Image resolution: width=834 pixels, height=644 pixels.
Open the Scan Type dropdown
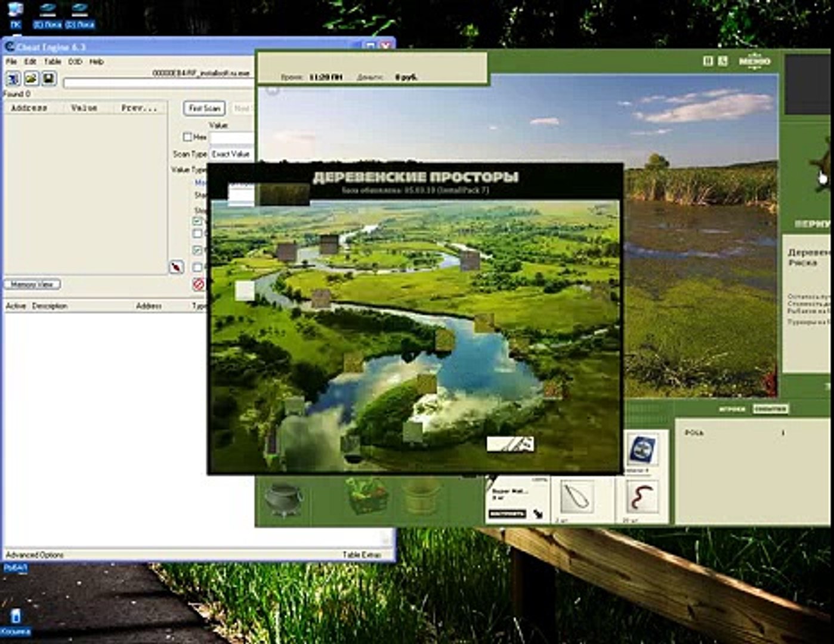click(x=233, y=154)
